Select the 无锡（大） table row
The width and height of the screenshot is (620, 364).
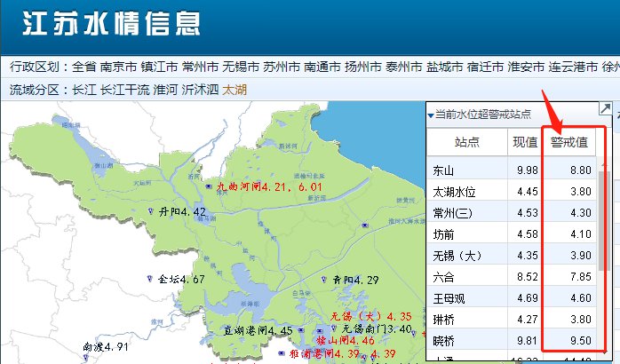click(x=512, y=256)
